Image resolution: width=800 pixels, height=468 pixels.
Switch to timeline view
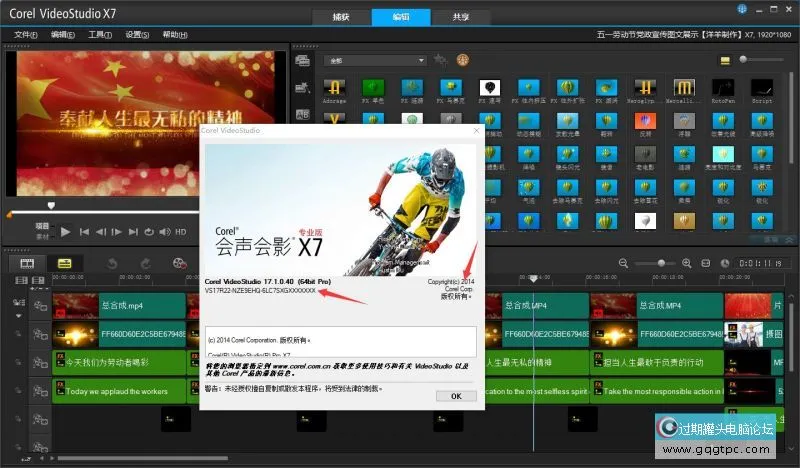64,263
